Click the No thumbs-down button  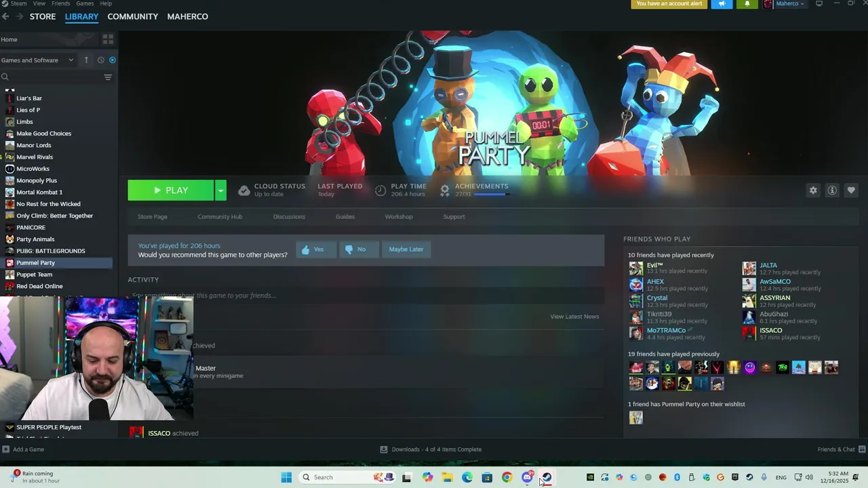coord(358,249)
